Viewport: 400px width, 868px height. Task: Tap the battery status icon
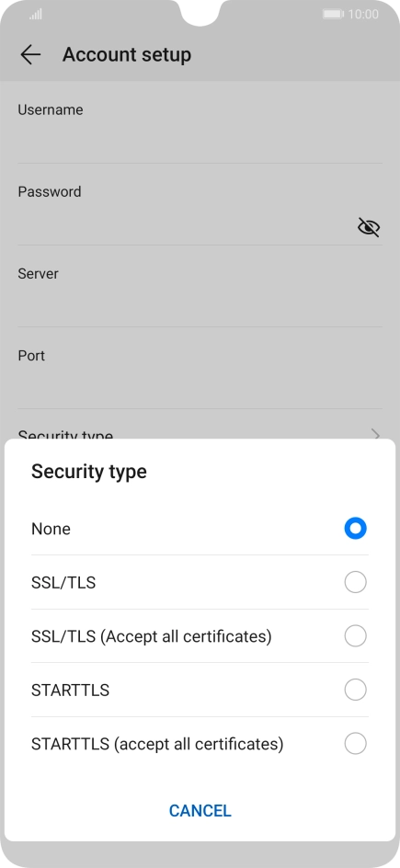tap(333, 14)
